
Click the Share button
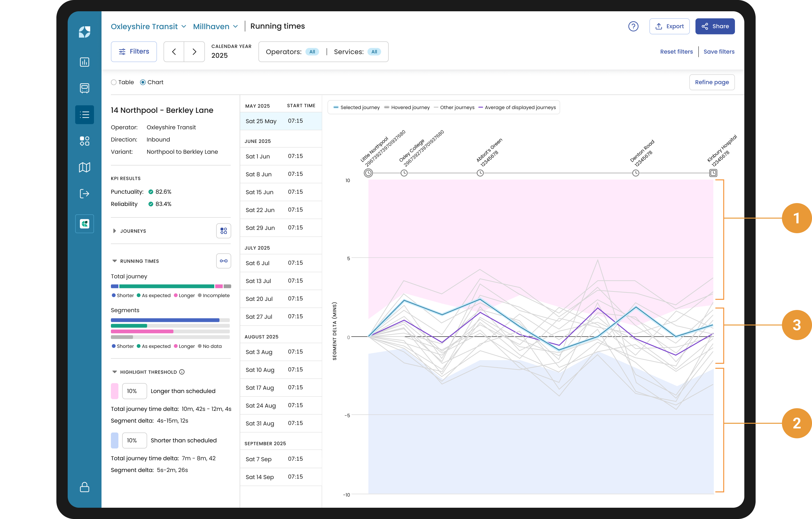point(715,26)
